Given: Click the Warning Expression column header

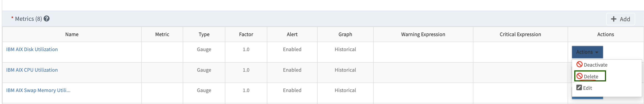Looking at the screenshot, I should pyautogui.click(x=423, y=34).
